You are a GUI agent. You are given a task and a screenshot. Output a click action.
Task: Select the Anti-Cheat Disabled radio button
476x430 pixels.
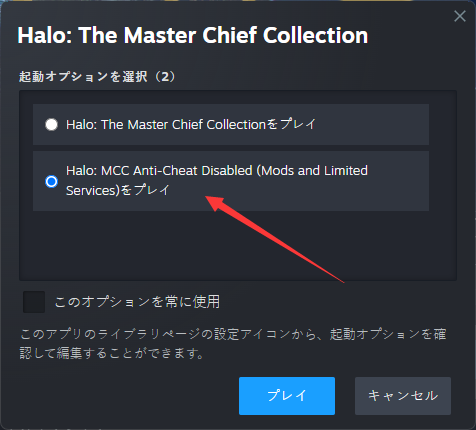(51, 181)
